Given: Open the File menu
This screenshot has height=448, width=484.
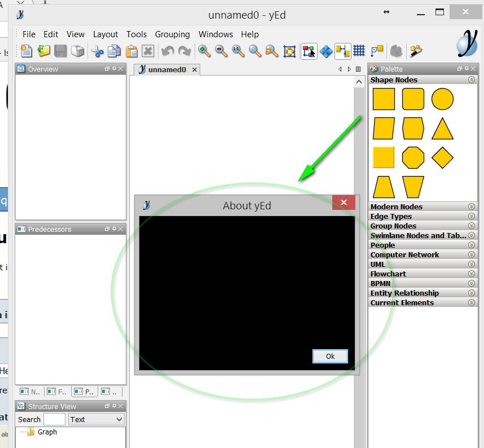Looking at the screenshot, I should pyautogui.click(x=29, y=34).
